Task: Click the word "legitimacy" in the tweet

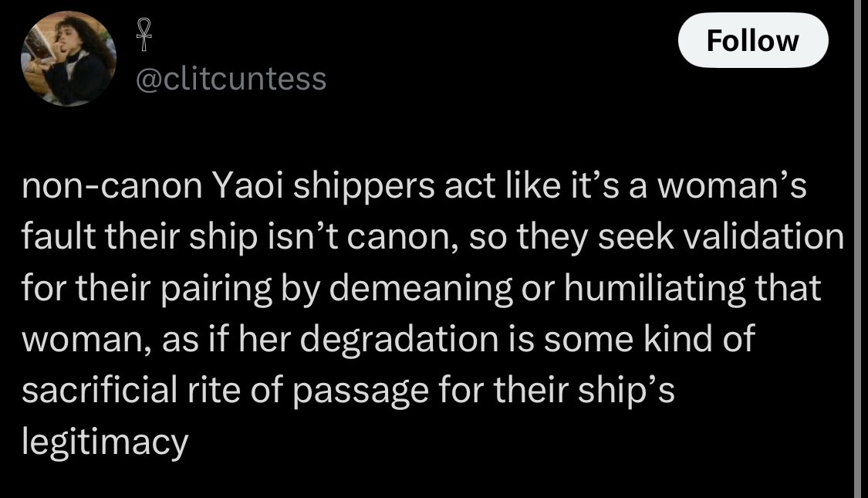Action: (105, 442)
